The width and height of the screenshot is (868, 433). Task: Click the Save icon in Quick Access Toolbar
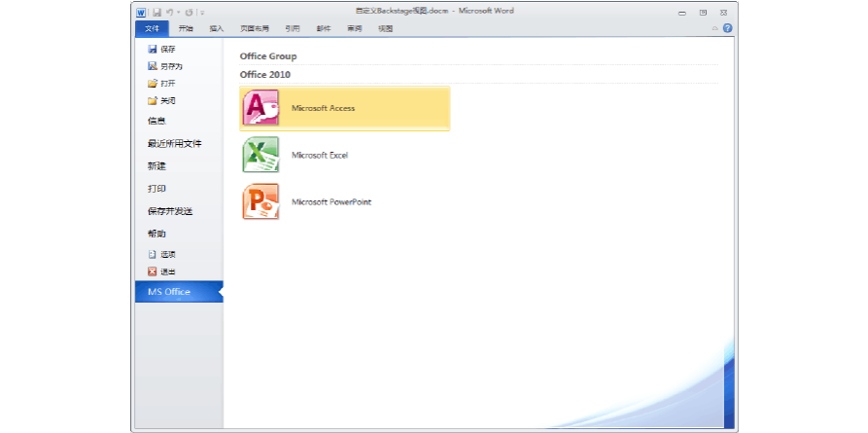[x=156, y=12]
